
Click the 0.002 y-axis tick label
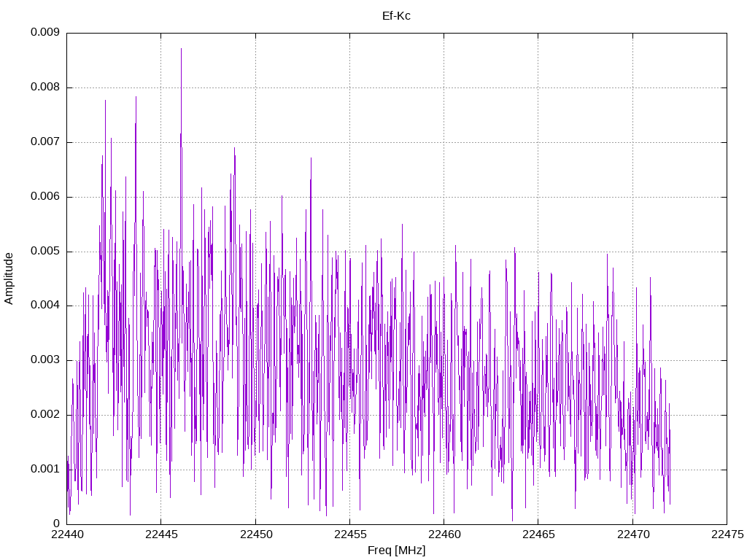(x=44, y=415)
